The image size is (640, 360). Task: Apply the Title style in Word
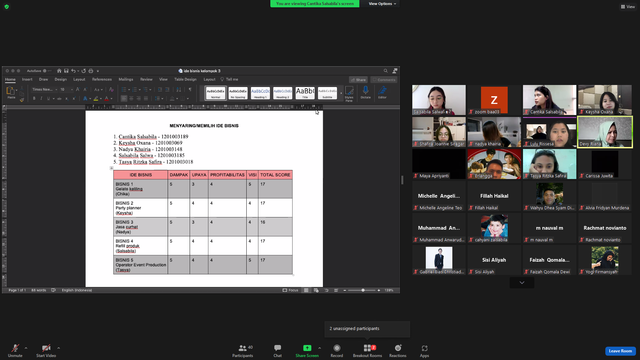coord(305,93)
